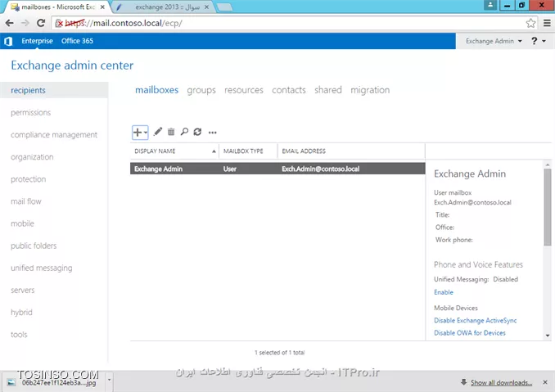Open compliance management section

(54, 135)
